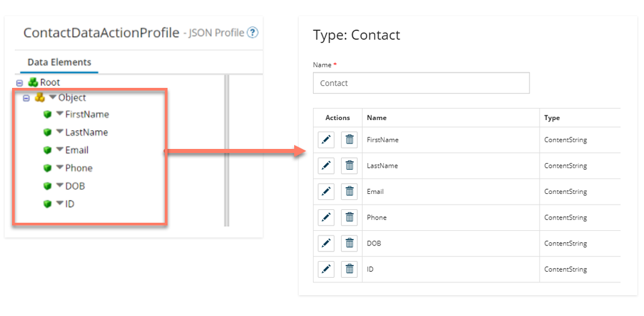Click the Type: Contact heading
Screen dimensions: 644x316
tap(357, 35)
